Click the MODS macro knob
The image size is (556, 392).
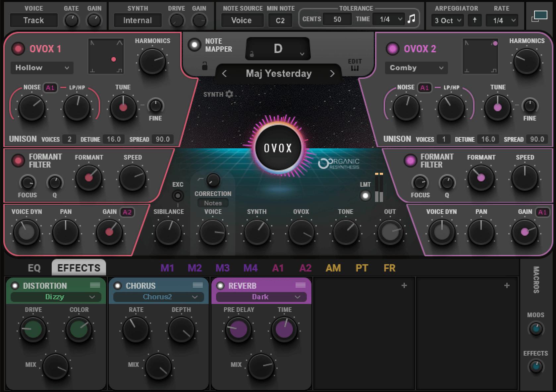coord(535,329)
